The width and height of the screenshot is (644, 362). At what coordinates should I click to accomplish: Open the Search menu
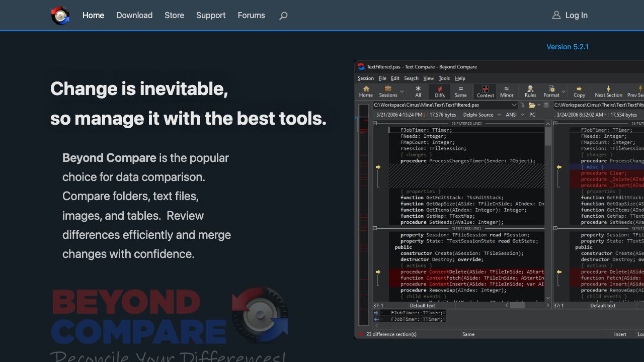pos(411,78)
